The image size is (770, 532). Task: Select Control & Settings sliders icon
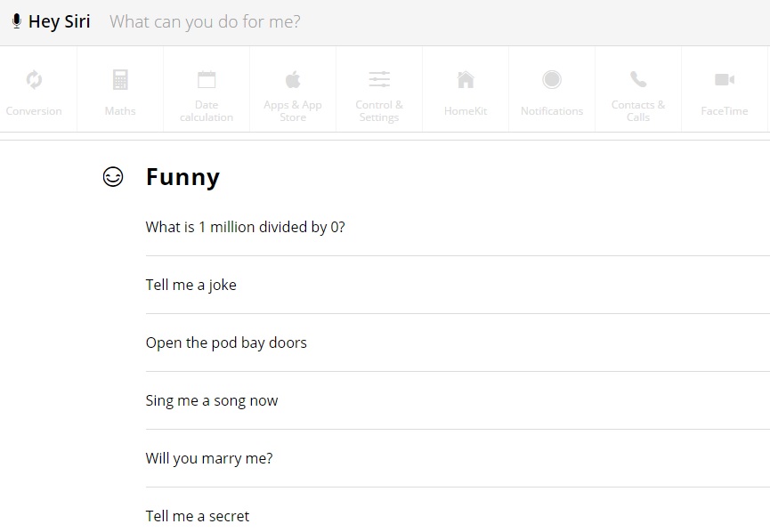(x=379, y=79)
